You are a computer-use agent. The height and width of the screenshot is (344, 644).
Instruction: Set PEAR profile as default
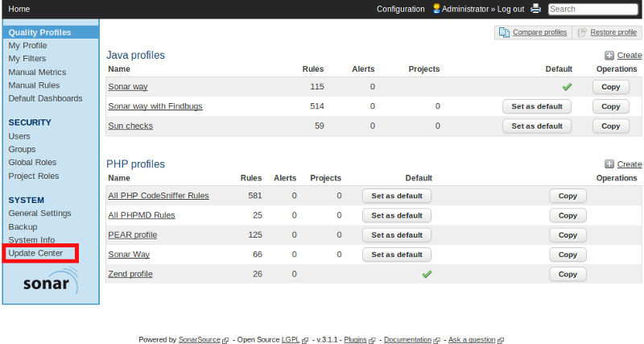pyautogui.click(x=397, y=235)
